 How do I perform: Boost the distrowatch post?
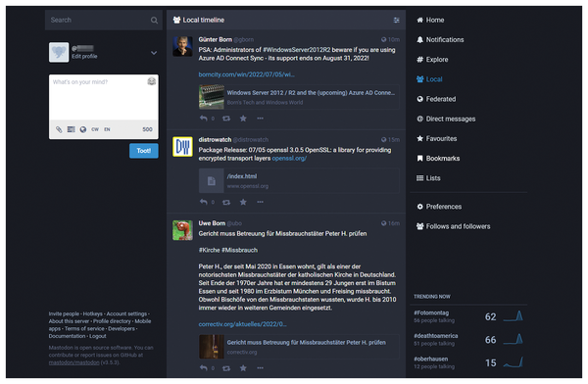(226, 202)
